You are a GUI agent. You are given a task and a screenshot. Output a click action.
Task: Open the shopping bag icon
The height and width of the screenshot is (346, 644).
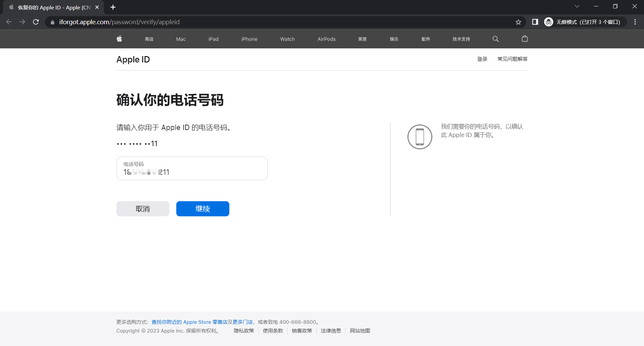(525, 39)
